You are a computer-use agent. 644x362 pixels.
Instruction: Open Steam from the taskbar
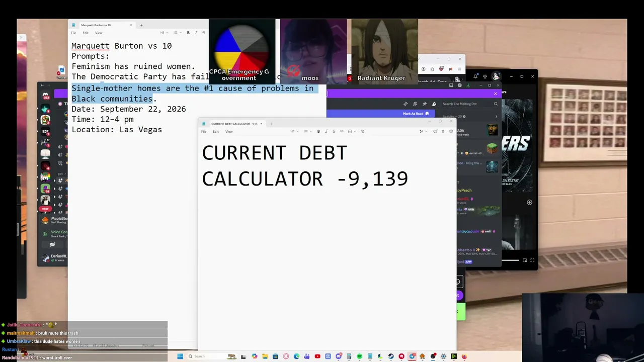(x=391, y=356)
